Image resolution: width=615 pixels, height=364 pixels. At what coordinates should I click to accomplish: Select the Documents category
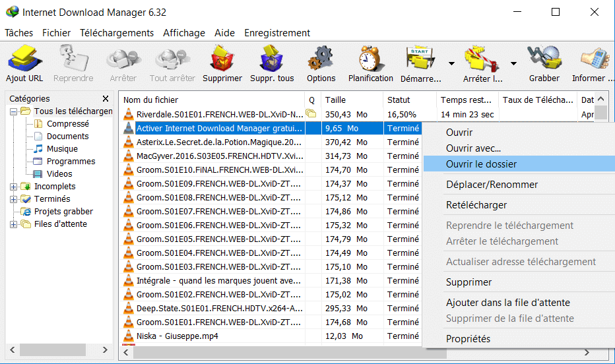pyautogui.click(x=67, y=136)
